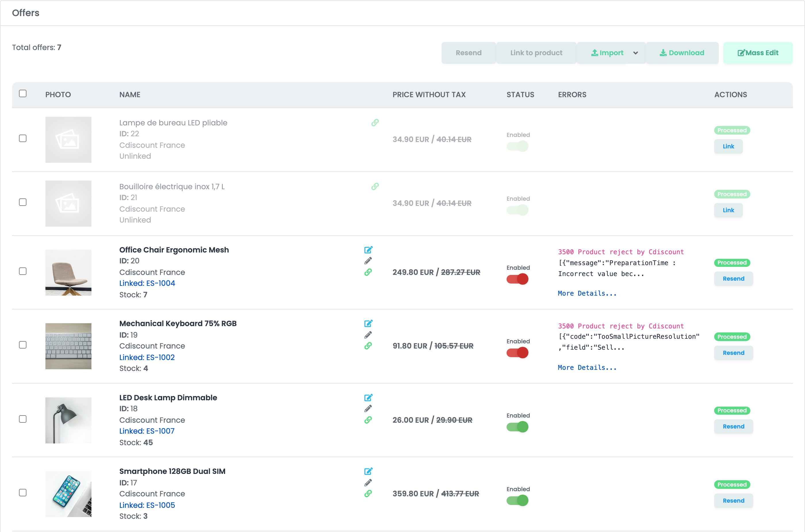
Task: Open linked product ES-1007
Action: pos(147,431)
